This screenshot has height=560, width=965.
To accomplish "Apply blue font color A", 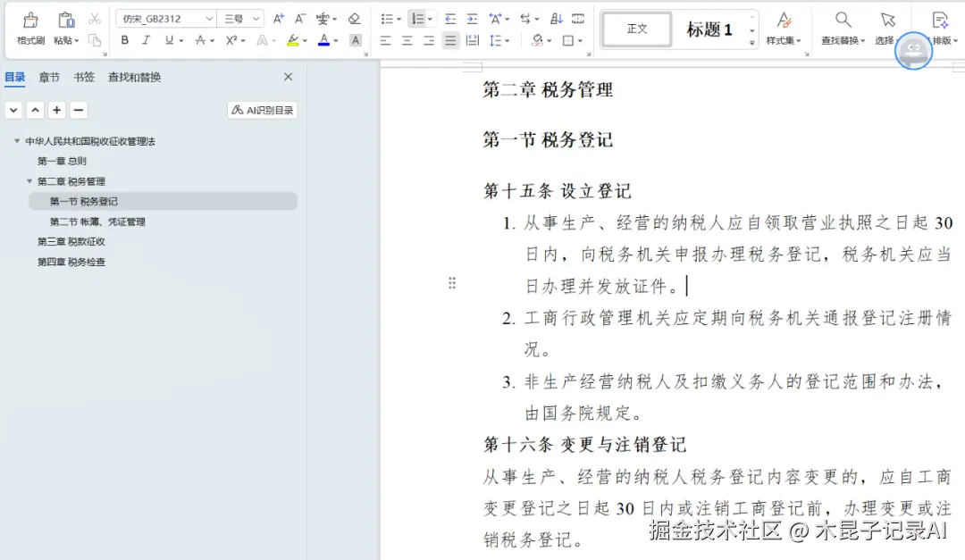I will [323, 40].
